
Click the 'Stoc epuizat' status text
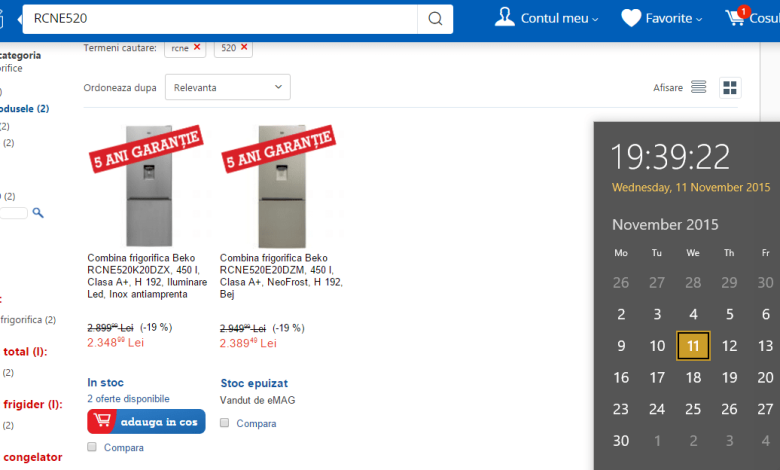[254, 383]
